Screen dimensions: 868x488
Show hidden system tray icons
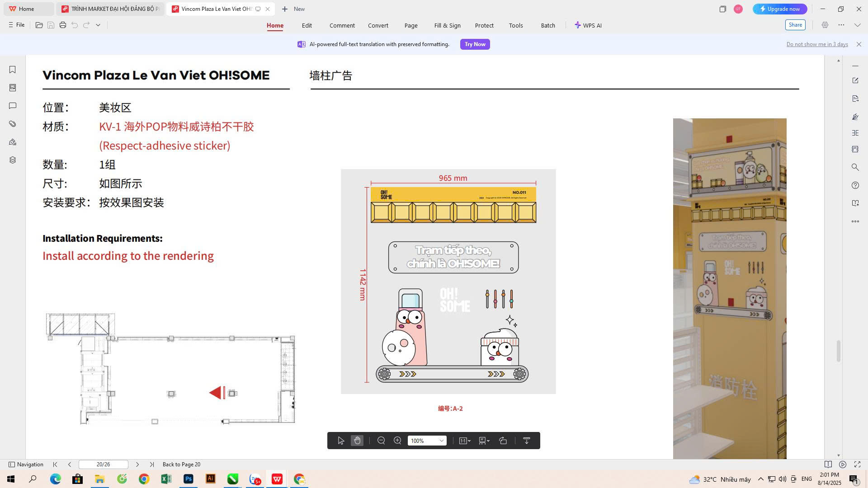(761, 479)
